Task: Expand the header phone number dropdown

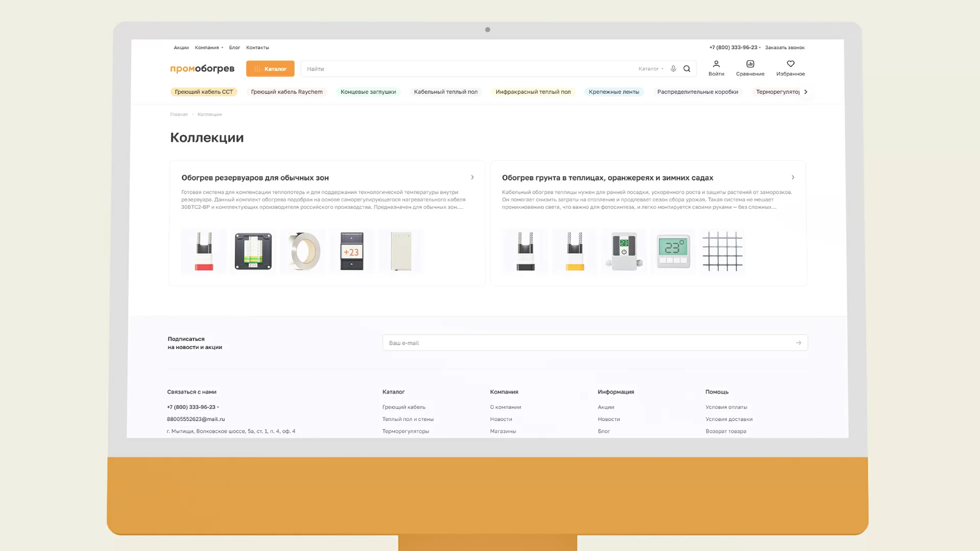Action: (x=734, y=47)
